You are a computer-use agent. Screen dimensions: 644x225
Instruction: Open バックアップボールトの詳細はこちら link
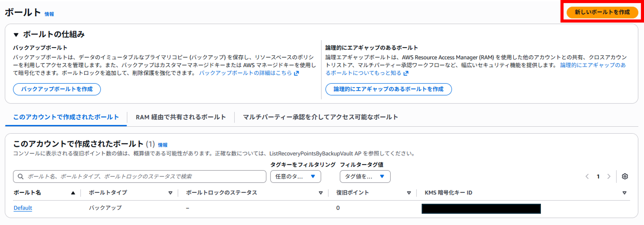(249, 73)
